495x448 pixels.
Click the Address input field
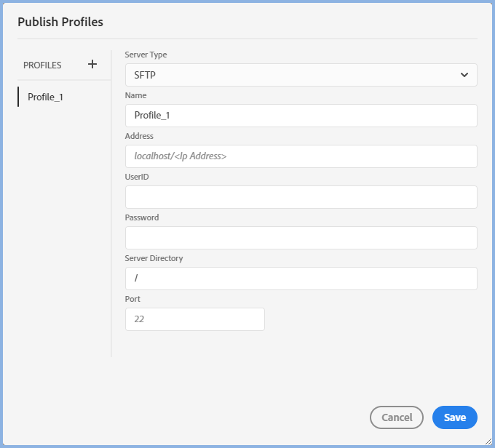[301, 156]
